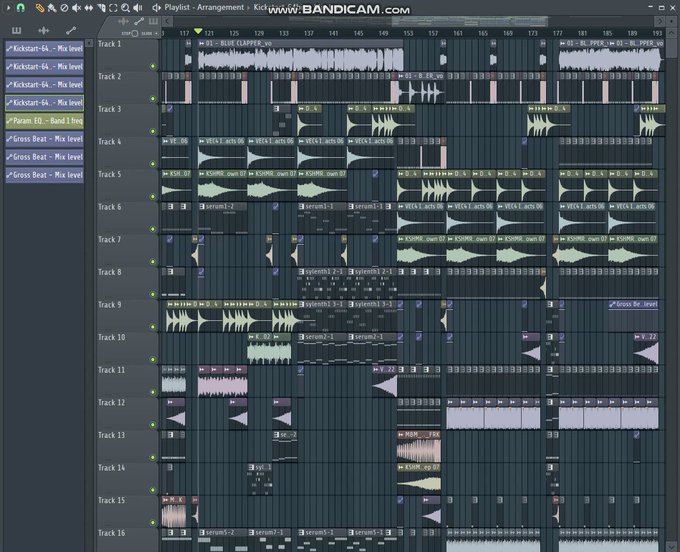Select the Slice tool
This screenshot has height=552, width=680.
click(x=101, y=7)
